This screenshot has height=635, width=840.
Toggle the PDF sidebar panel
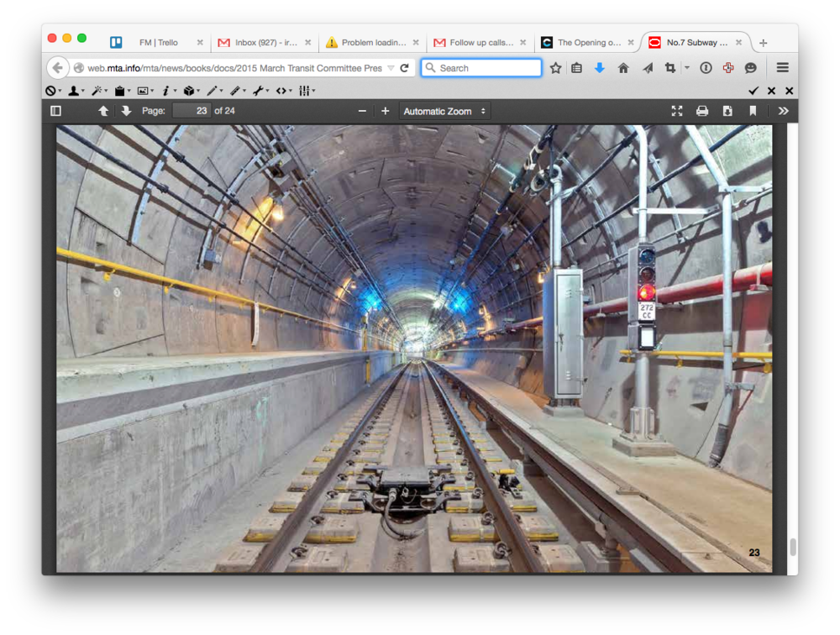[x=55, y=110]
